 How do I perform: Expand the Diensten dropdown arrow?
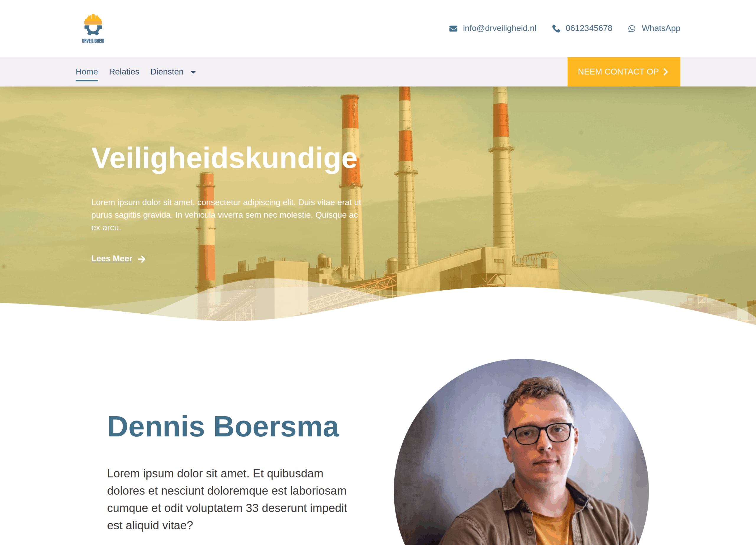[193, 72]
